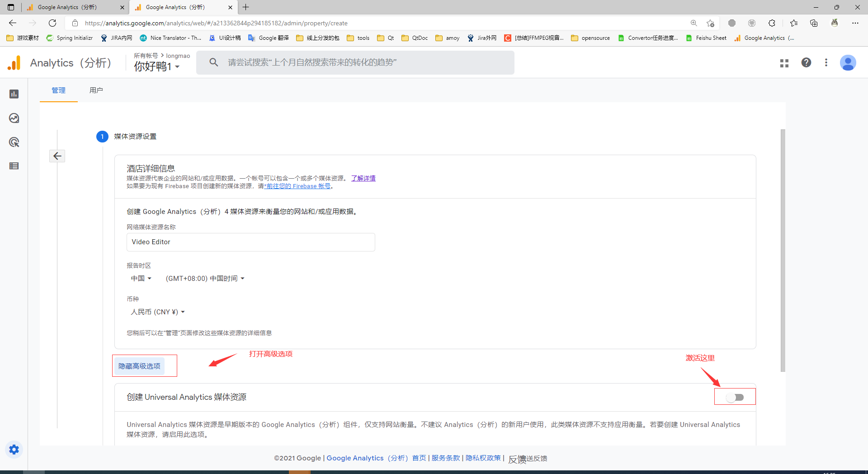Viewport: 868px width, 474px height.
Task: Open the browser Collections icon
Action: [x=814, y=23]
